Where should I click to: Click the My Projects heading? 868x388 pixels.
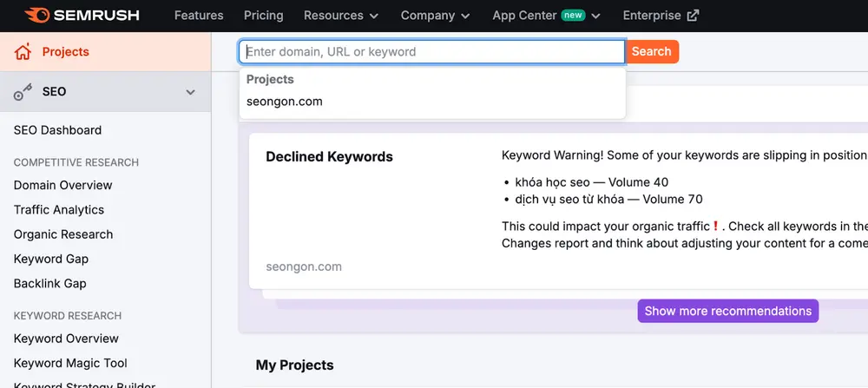click(x=294, y=365)
